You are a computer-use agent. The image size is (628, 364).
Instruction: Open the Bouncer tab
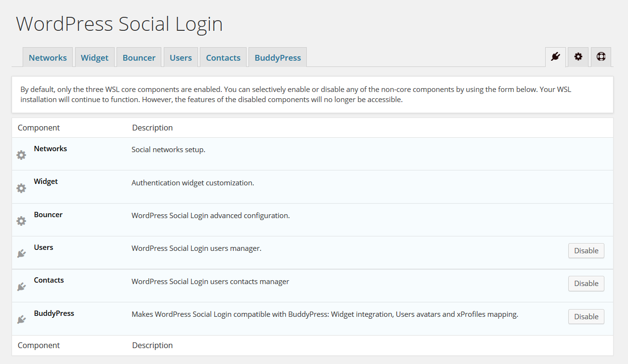(x=139, y=57)
